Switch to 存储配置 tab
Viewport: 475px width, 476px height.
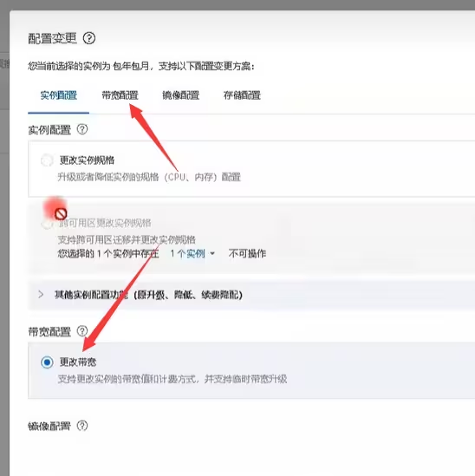click(x=242, y=95)
